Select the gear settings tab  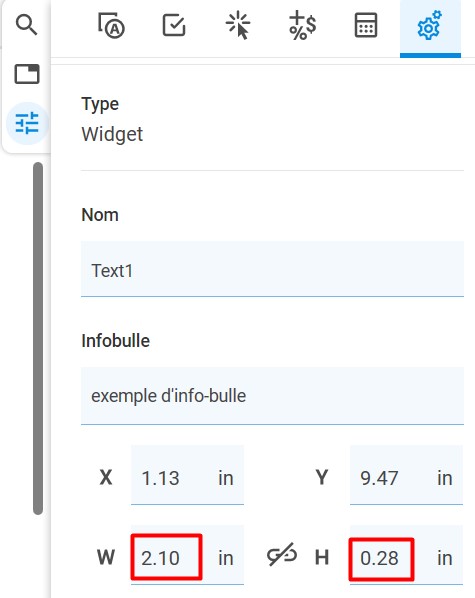tap(430, 29)
